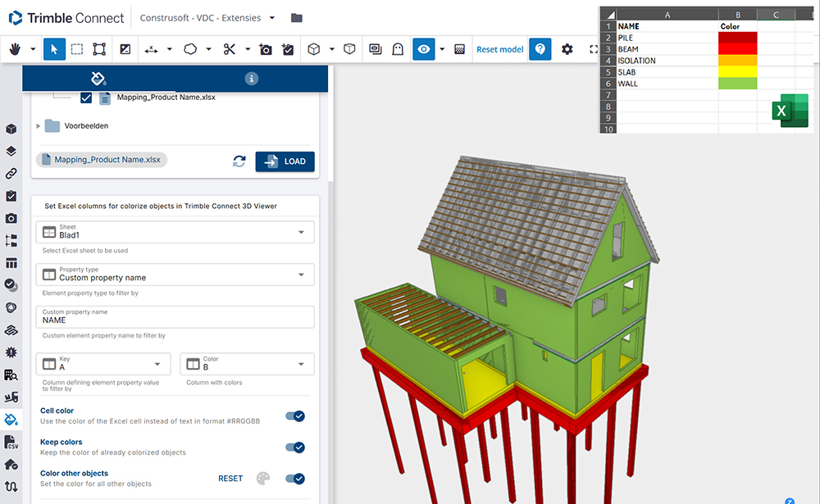
Task: Open the Sheet dropdown showing Blad1
Action: pyautogui.click(x=175, y=232)
